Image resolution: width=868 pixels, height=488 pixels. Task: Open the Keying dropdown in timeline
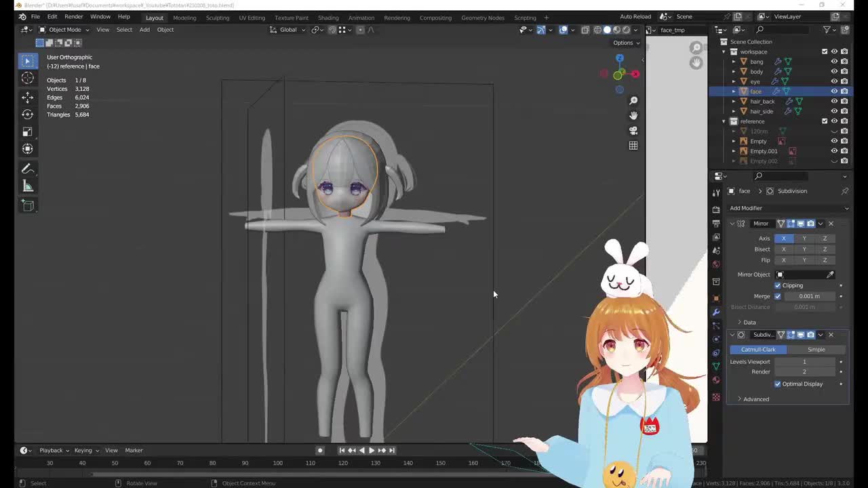(x=86, y=450)
